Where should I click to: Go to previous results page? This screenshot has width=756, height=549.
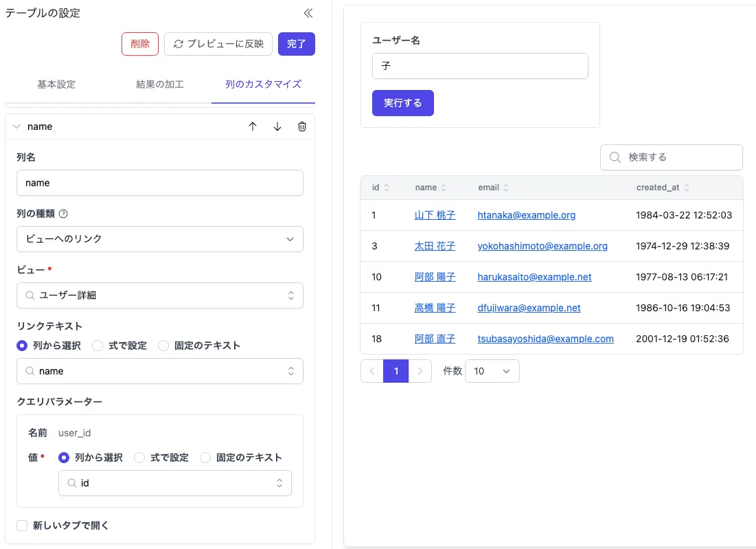point(372,371)
